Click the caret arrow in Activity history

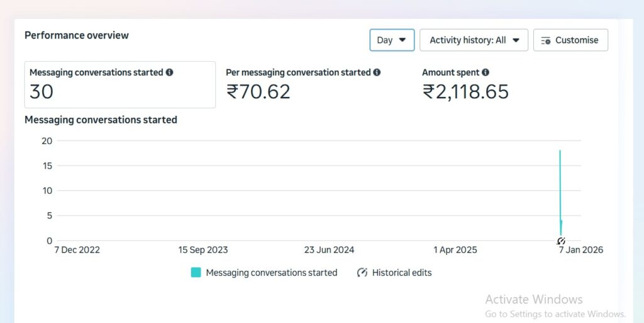(x=516, y=40)
